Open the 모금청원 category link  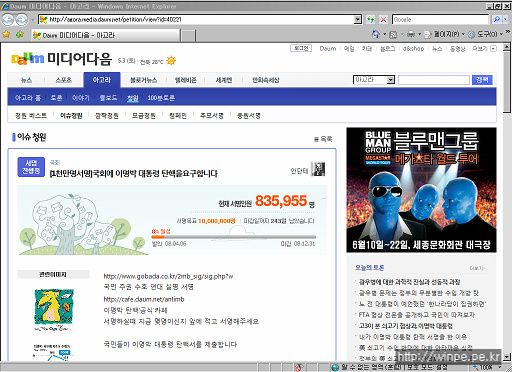click(144, 116)
